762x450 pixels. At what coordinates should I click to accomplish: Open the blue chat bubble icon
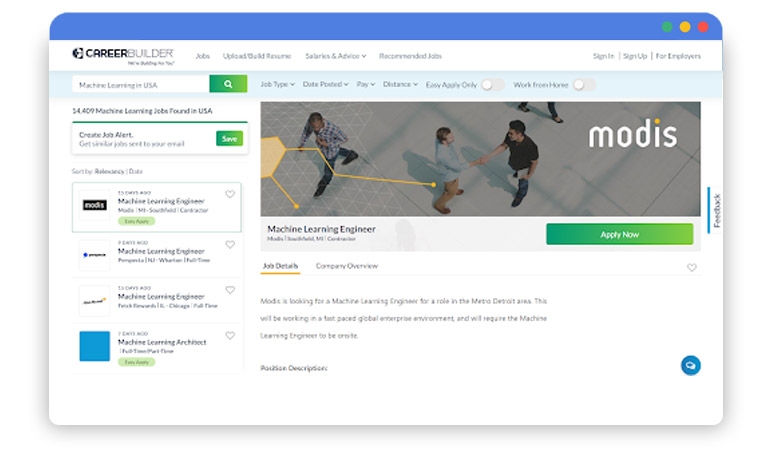coord(690,365)
